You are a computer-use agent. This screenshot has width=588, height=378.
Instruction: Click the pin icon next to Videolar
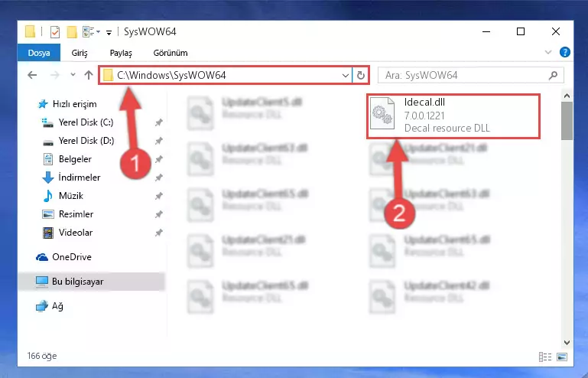159,233
